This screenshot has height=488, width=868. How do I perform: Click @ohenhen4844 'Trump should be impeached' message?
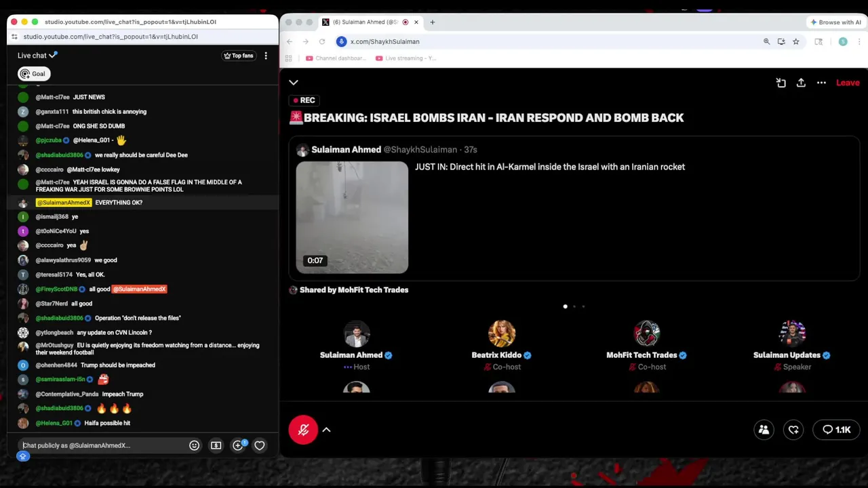coord(142,365)
